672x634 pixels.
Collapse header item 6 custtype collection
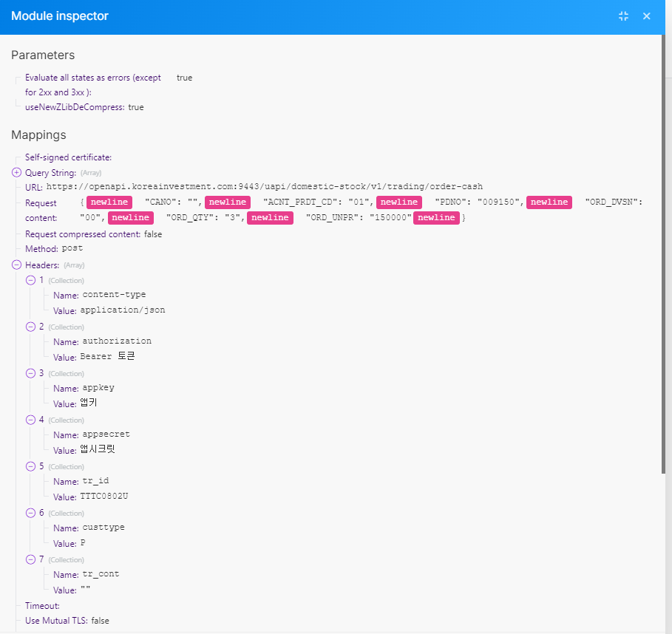pyautogui.click(x=31, y=513)
